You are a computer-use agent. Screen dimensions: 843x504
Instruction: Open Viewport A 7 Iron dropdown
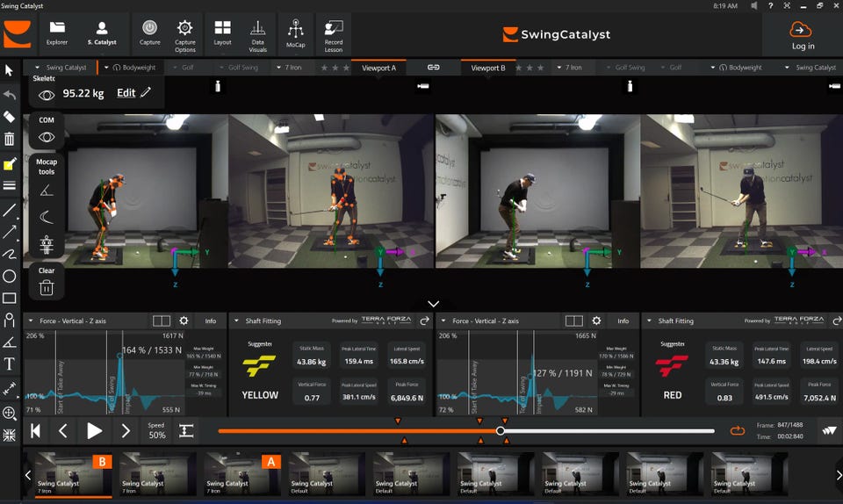point(289,67)
